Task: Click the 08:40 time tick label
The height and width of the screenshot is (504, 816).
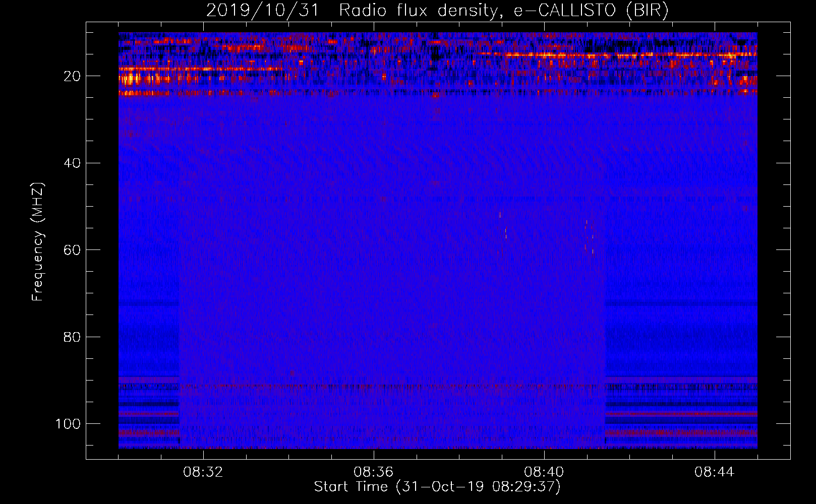Action: point(544,472)
